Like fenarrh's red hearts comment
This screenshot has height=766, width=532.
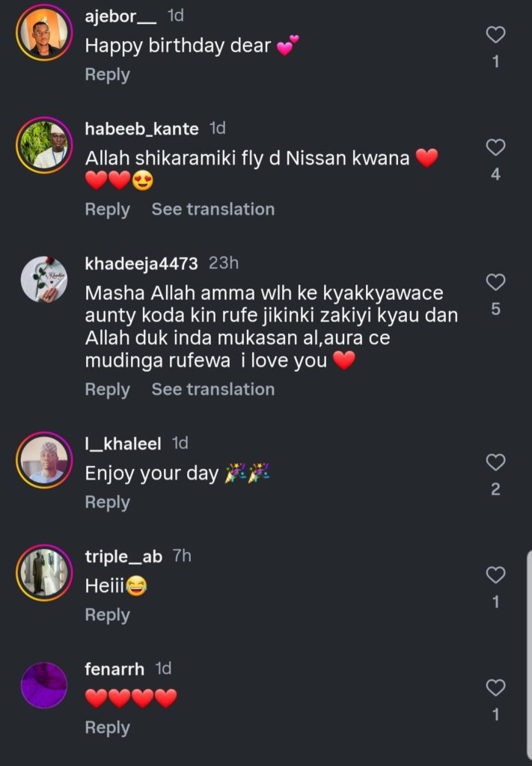point(495,687)
